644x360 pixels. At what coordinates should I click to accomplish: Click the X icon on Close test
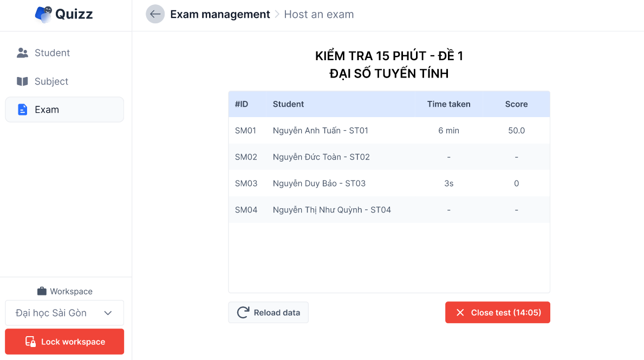pyautogui.click(x=460, y=312)
